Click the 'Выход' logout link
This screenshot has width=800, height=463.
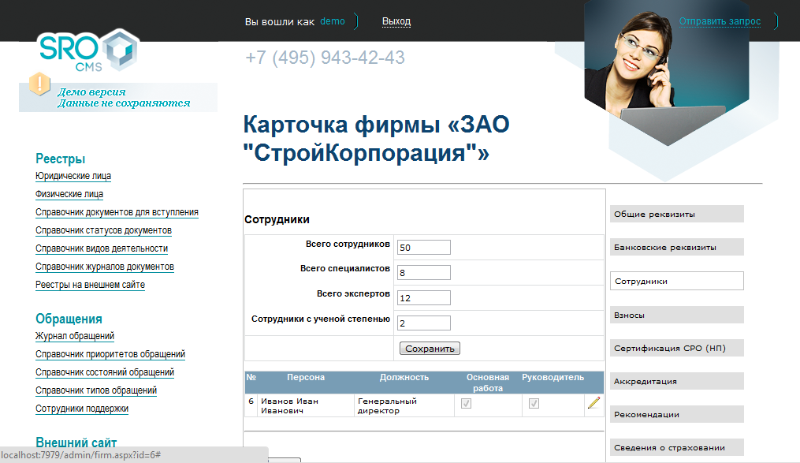[396, 21]
